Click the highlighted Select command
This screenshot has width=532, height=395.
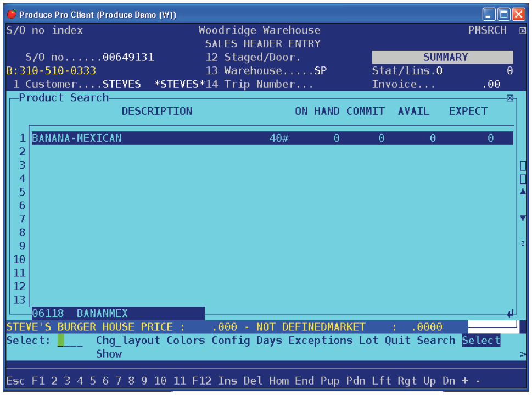(481, 340)
